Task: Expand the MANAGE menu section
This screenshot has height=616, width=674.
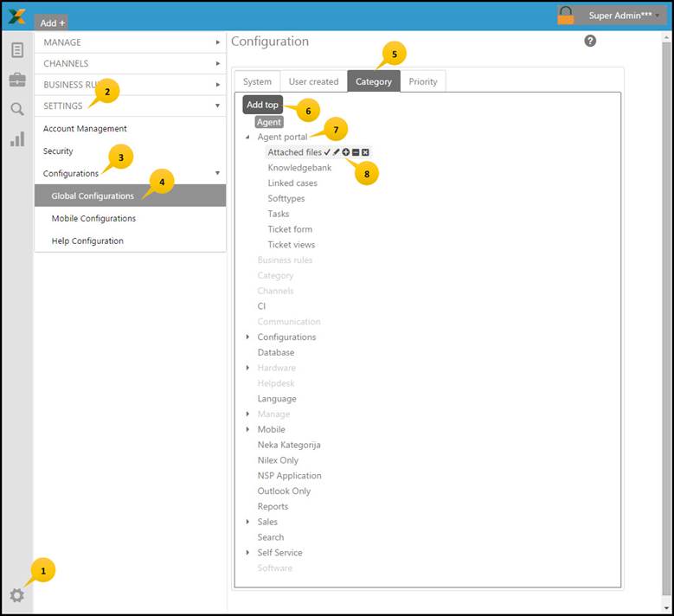Action: 130,42
